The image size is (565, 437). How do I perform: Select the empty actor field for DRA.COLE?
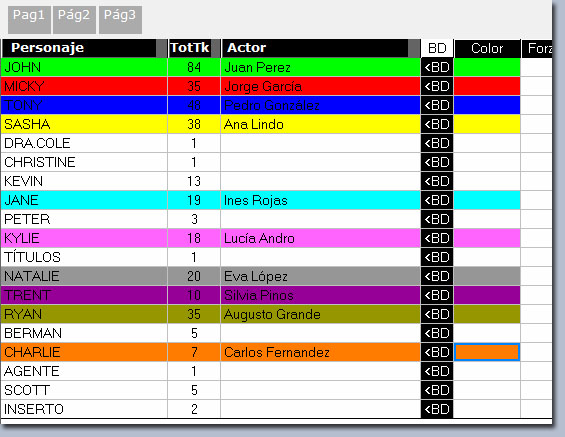320,143
